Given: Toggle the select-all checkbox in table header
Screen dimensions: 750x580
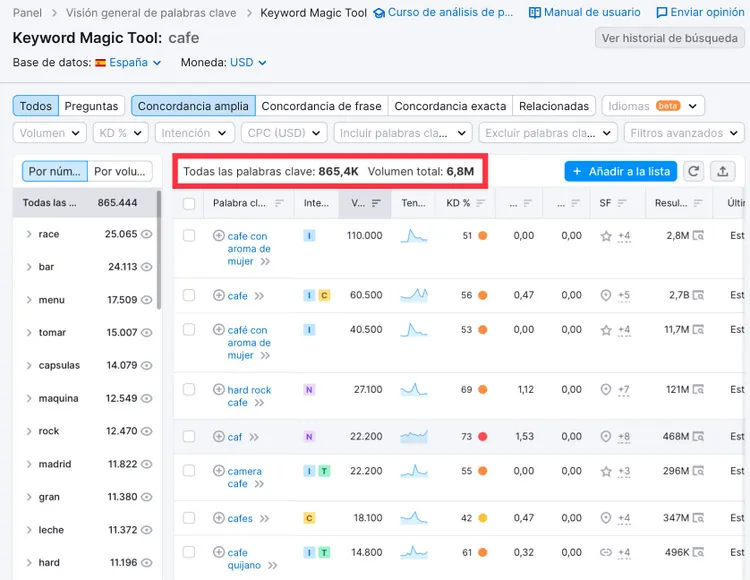Looking at the screenshot, I should click(189, 204).
